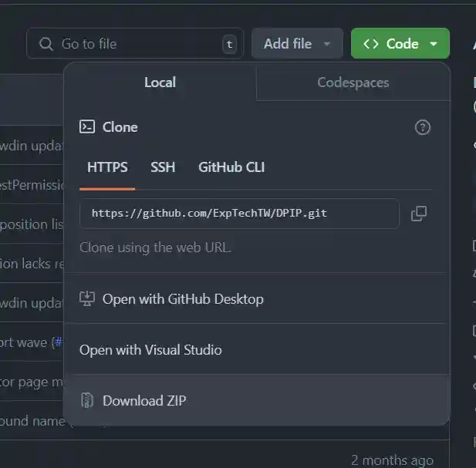Viewport: 476px width, 468px height.
Task: Open the 'tor page m' commit message link
Action: (32, 382)
